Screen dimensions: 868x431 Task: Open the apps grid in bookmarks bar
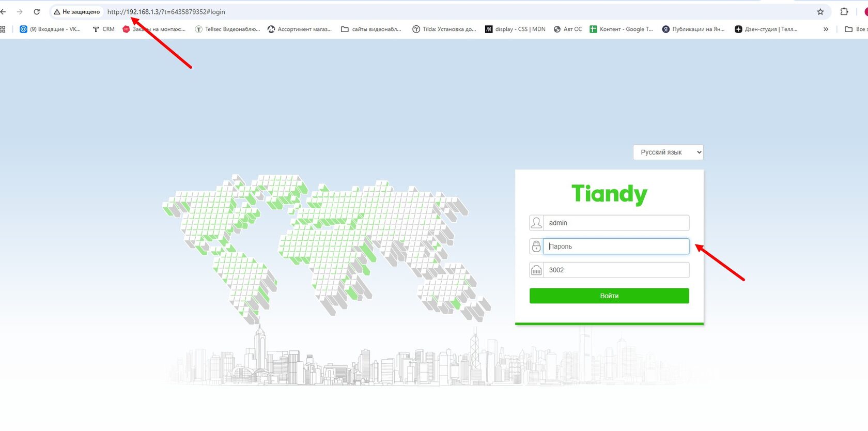click(3, 29)
